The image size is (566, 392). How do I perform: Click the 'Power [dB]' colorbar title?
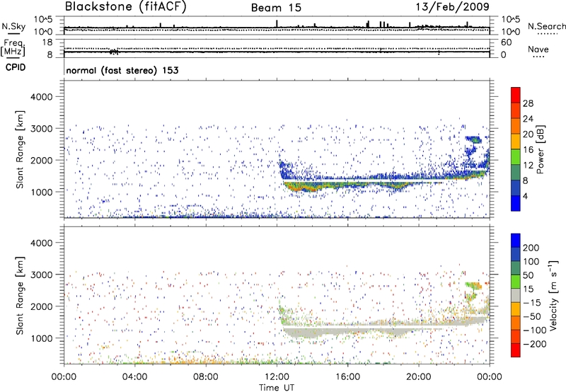tap(540, 149)
